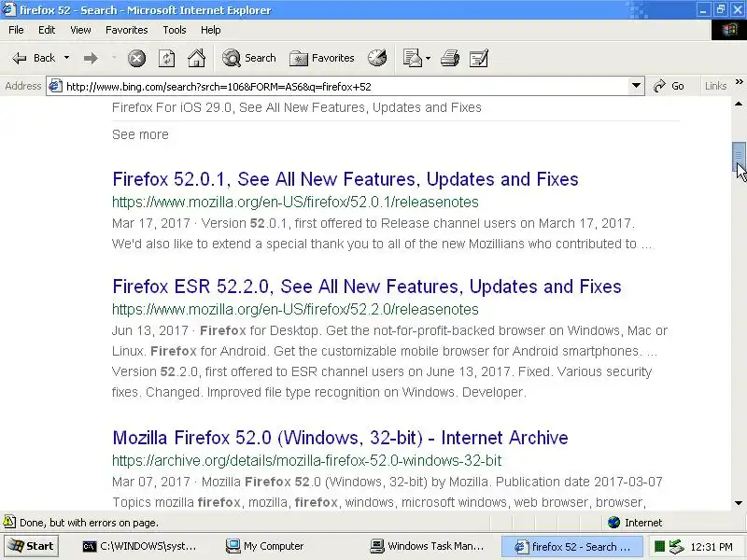Expand the Links toolbar chevron
Image resolution: width=747 pixels, height=560 pixels.
(739, 82)
